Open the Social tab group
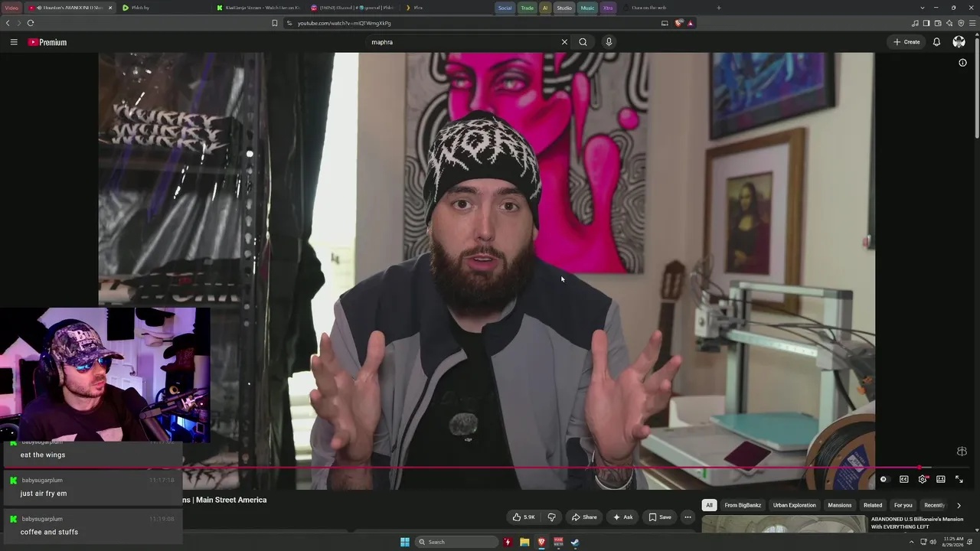Image resolution: width=980 pixels, height=551 pixels. pos(505,8)
